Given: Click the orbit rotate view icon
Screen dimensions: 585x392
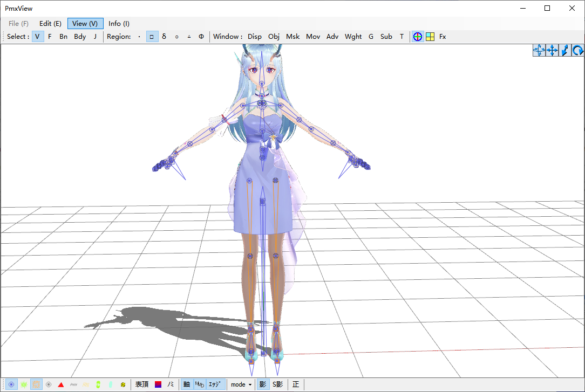Looking at the screenshot, I should (539, 50).
